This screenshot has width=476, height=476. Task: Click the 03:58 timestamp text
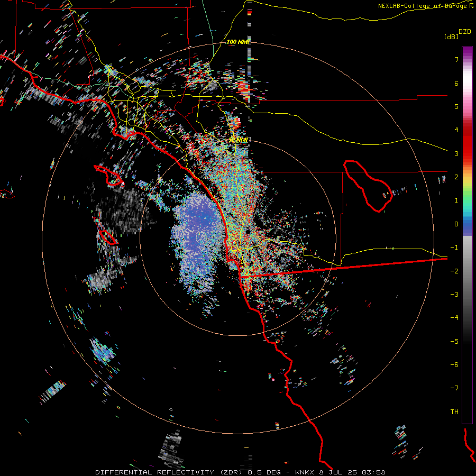[373, 472]
